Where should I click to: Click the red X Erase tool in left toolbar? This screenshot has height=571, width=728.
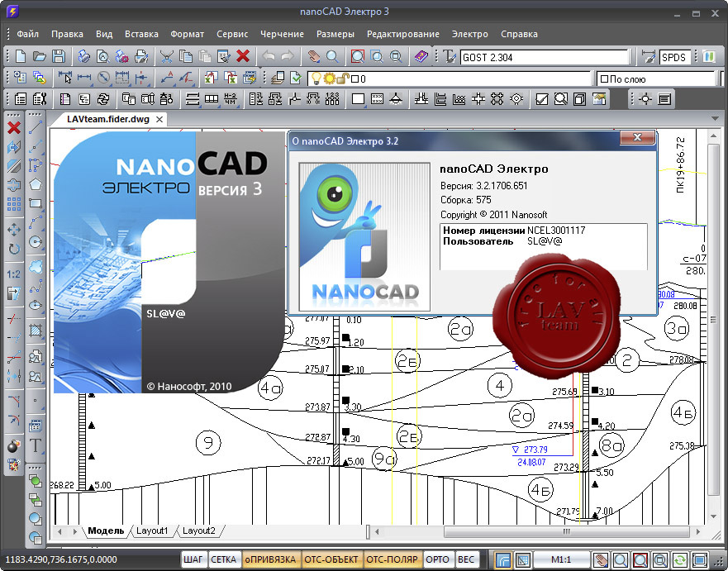(14, 127)
